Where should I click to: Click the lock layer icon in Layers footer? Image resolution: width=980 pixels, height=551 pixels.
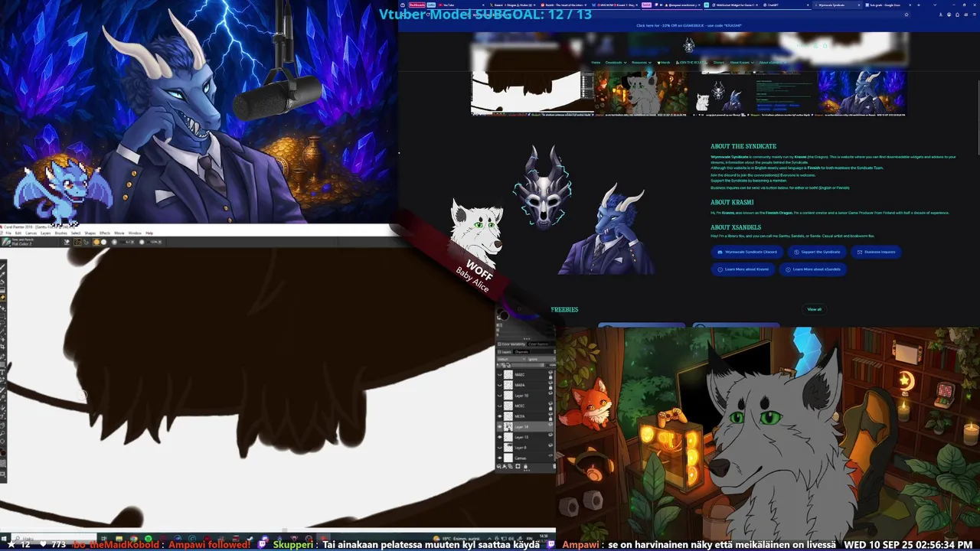(525, 466)
